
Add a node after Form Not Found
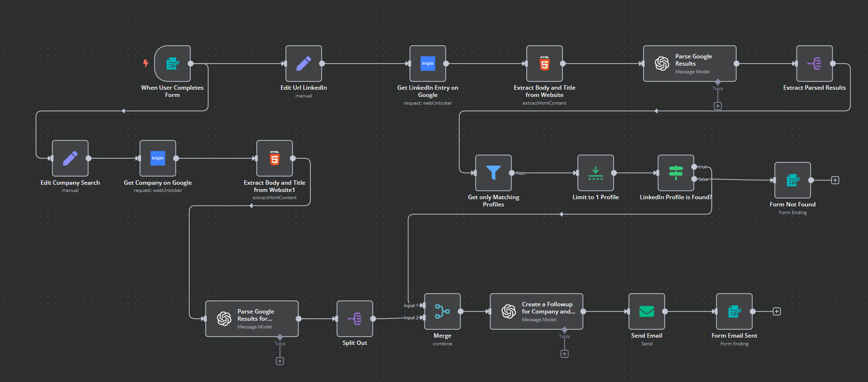pyautogui.click(x=835, y=180)
